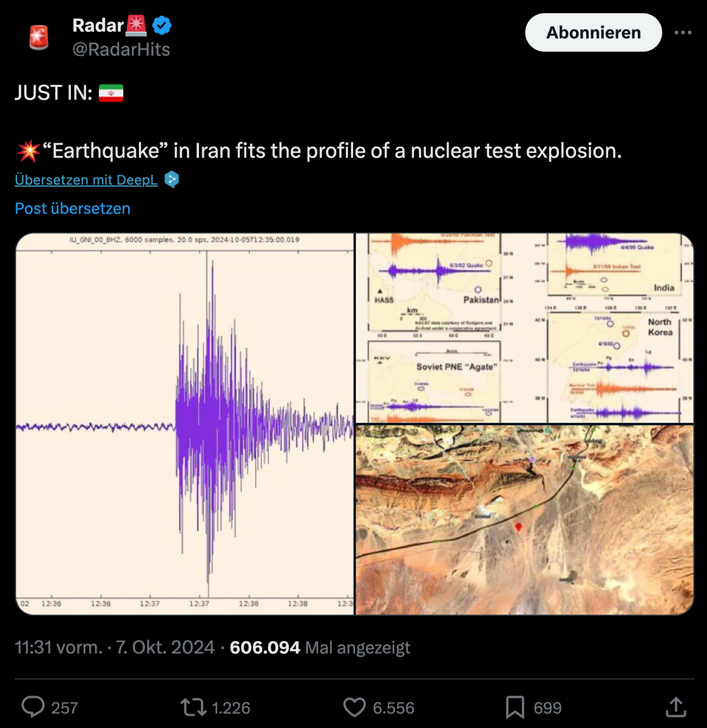Click the Radar display name
The image size is (707, 728).
pyautogui.click(x=98, y=25)
